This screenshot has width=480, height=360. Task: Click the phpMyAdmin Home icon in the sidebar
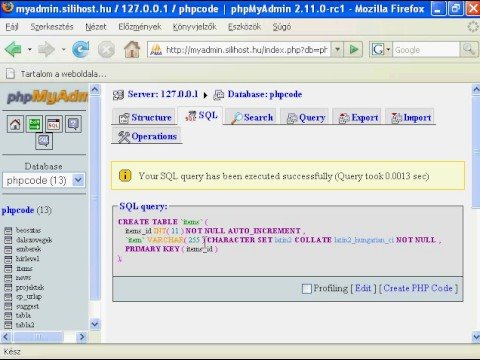(15, 124)
